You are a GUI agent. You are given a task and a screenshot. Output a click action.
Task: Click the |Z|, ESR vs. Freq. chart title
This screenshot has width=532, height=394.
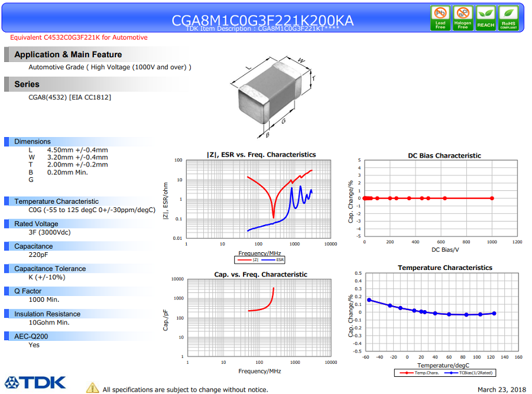(261, 155)
